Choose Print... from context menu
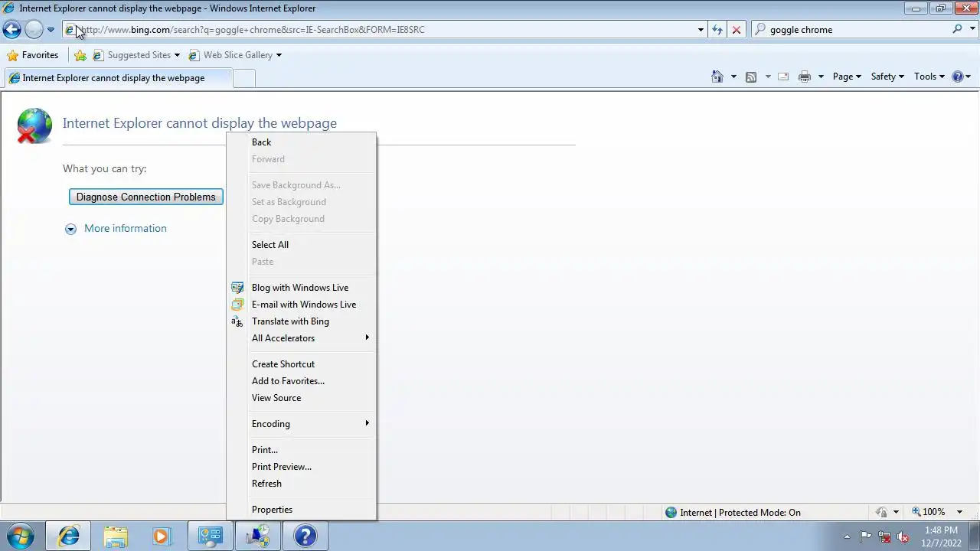The image size is (980, 551). click(x=301, y=450)
